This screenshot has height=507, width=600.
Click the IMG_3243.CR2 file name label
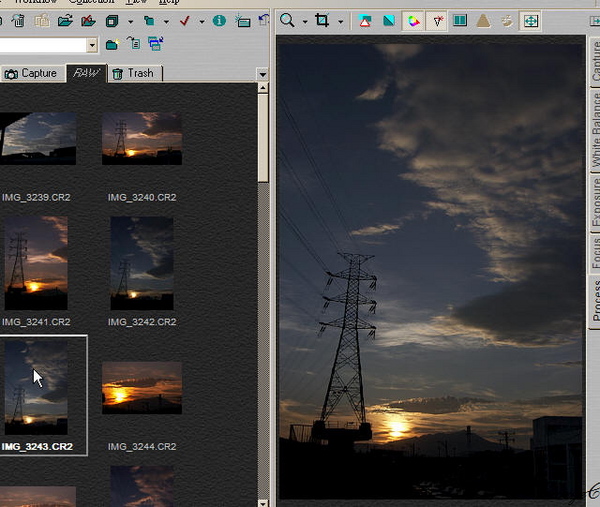click(x=37, y=447)
